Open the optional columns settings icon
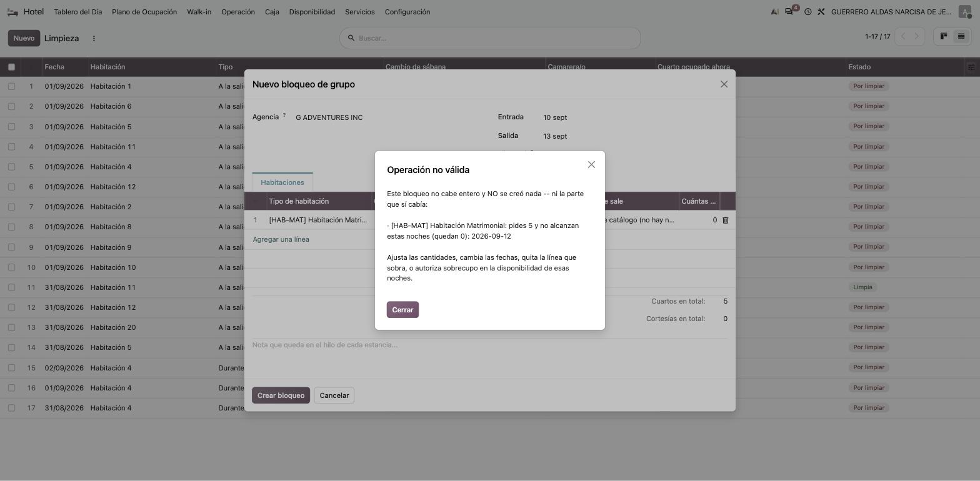Screen dimensions: 980x481 point(971,67)
